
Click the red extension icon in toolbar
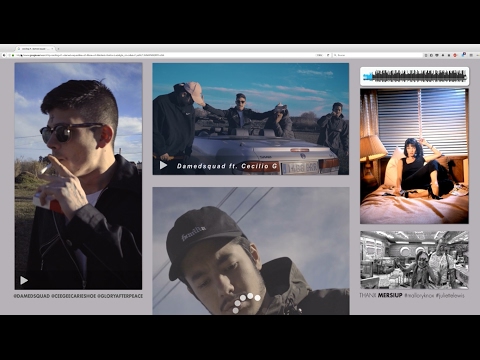455,55
